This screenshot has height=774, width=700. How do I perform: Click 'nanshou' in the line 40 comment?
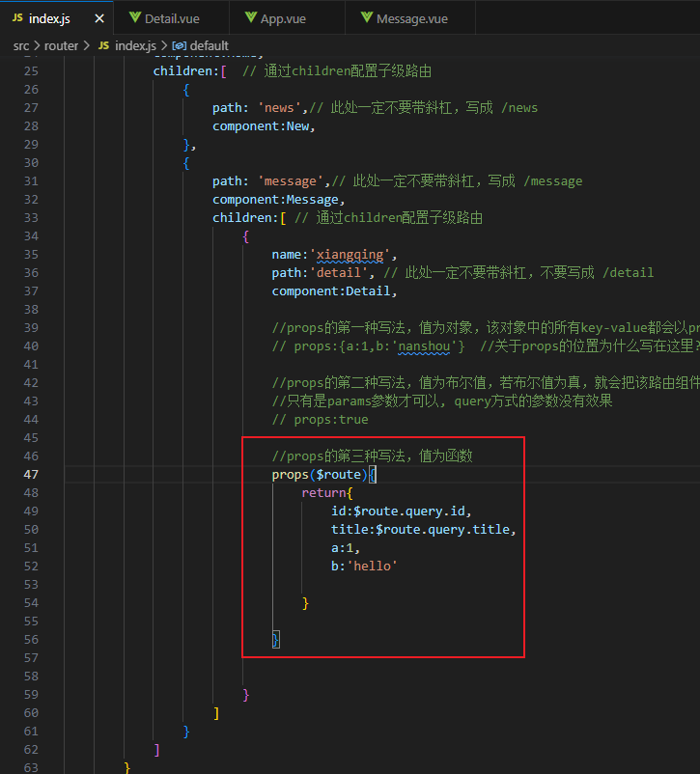coord(424,346)
